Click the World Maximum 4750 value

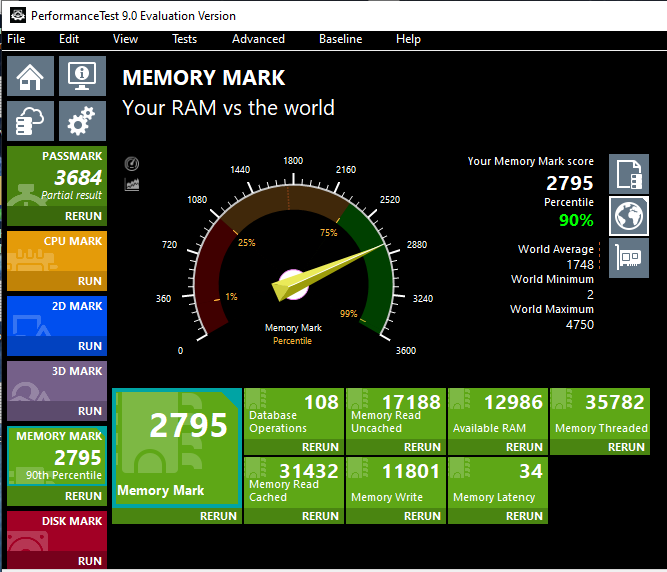580,324
